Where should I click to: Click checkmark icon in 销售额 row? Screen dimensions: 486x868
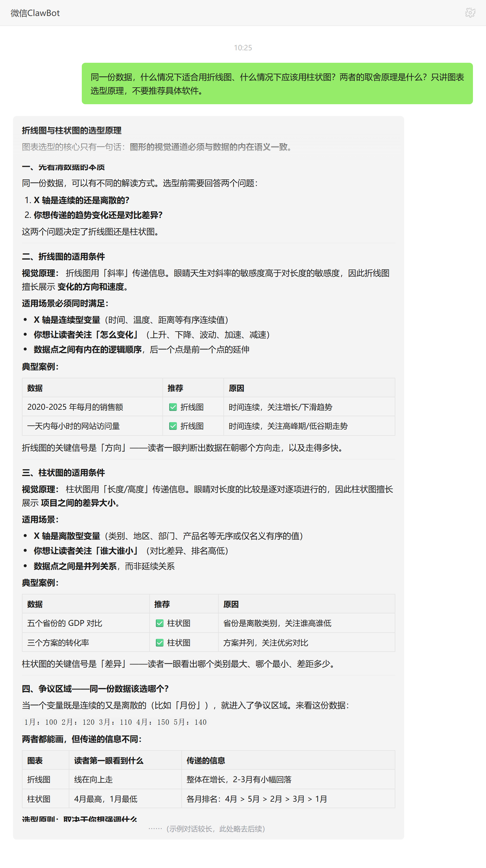click(x=173, y=407)
